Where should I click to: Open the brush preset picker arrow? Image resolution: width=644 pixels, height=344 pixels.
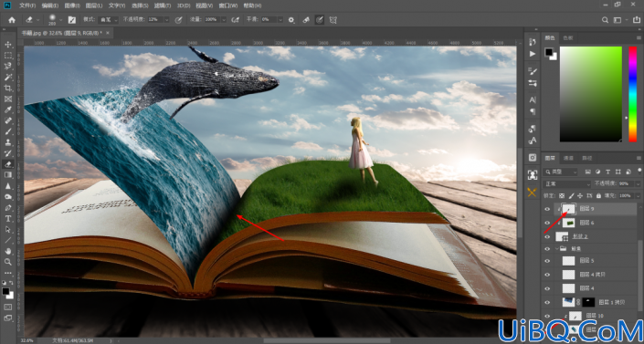tap(61, 20)
